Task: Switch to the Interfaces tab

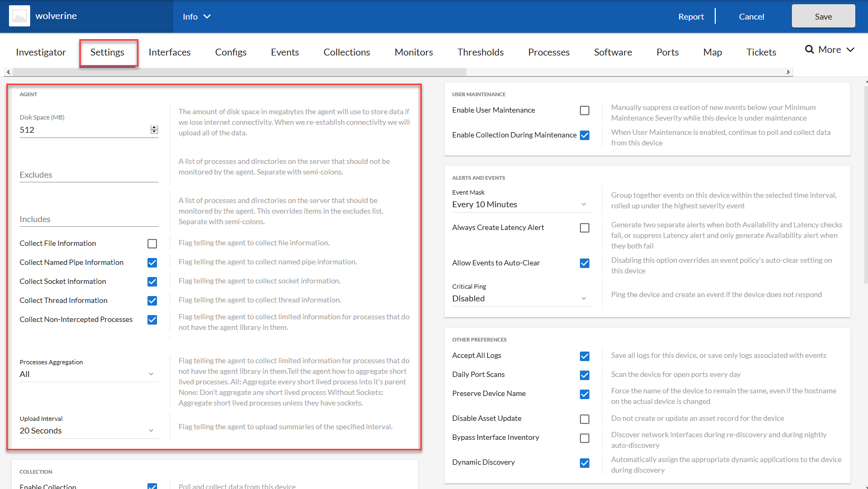Action: coord(169,52)
